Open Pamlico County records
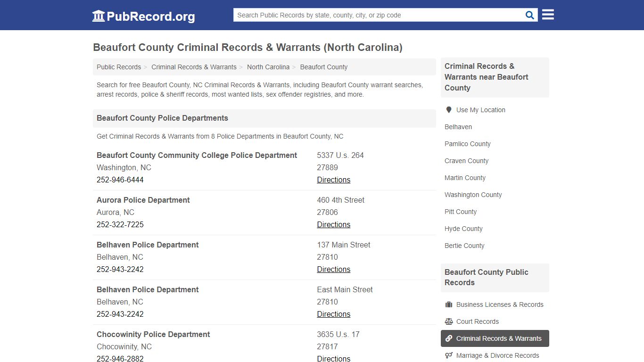This screenshot has width=644, height=362. (468, 144)
